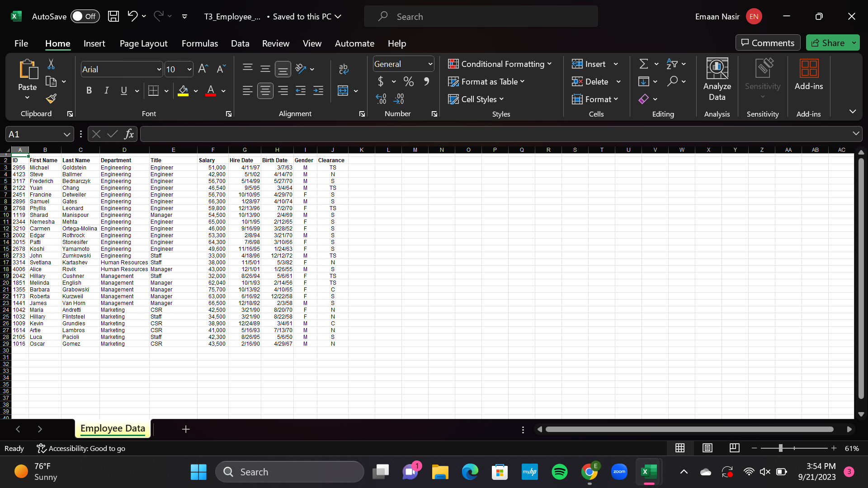The image size is (868, 488).
Task: Click the green Share button
Action: click(x=828, y=43)
